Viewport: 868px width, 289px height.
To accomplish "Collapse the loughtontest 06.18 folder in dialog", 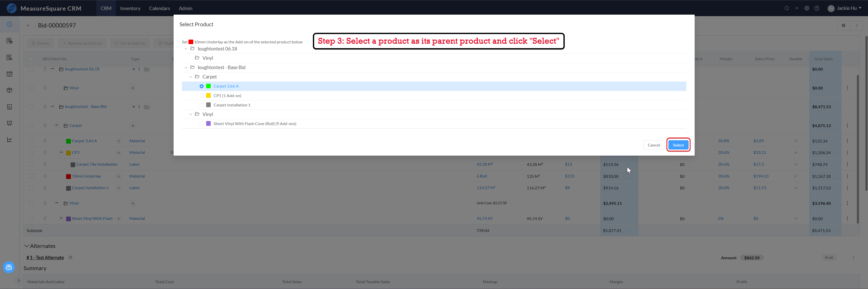I will [186, 49].
